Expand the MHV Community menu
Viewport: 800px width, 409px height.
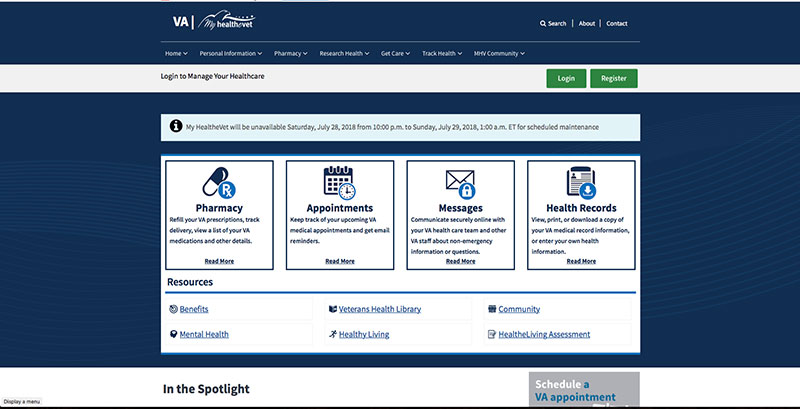point(499,54)
